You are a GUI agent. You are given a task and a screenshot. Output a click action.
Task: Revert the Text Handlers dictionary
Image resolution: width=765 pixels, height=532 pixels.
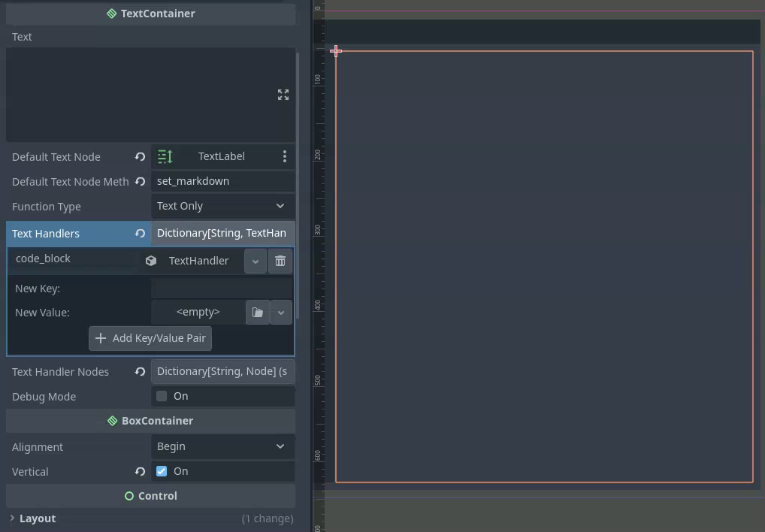[141, 233]
